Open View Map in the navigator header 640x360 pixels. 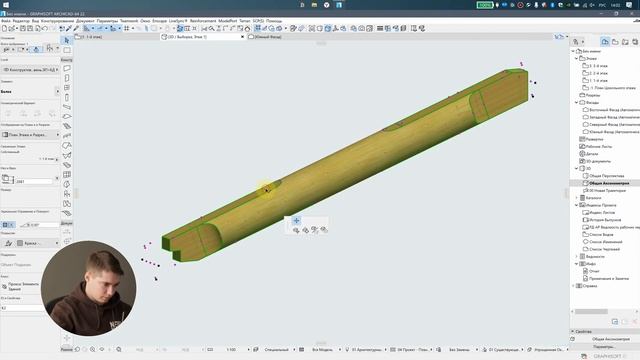[x=615, y=42]
